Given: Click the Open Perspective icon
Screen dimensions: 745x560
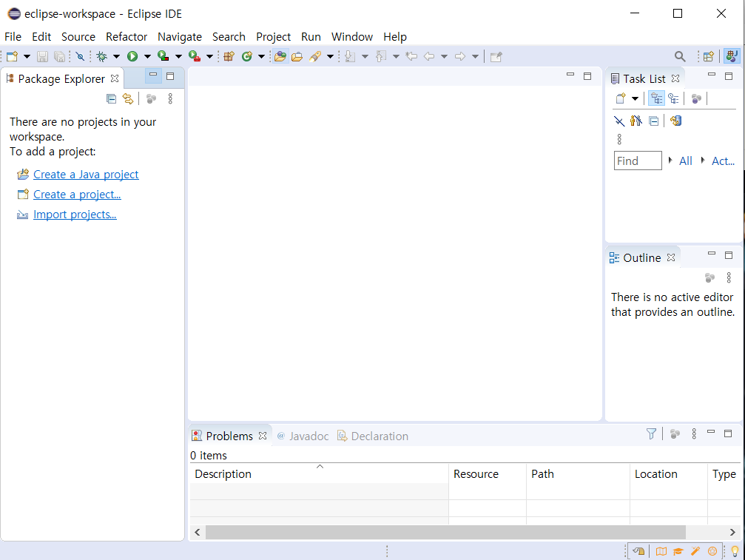Looking at the screenshot, I should [x=709, y=56].
